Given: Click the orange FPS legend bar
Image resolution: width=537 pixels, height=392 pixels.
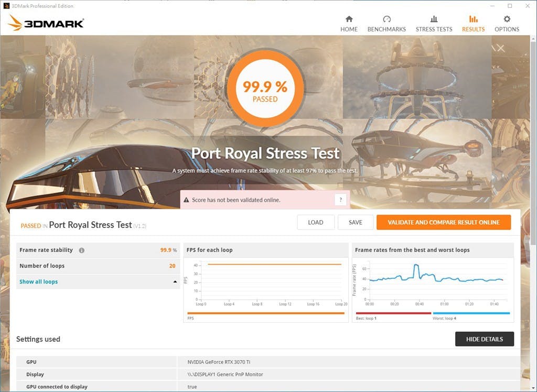Looking at the screenshot, I should click(x=266, y=313).
